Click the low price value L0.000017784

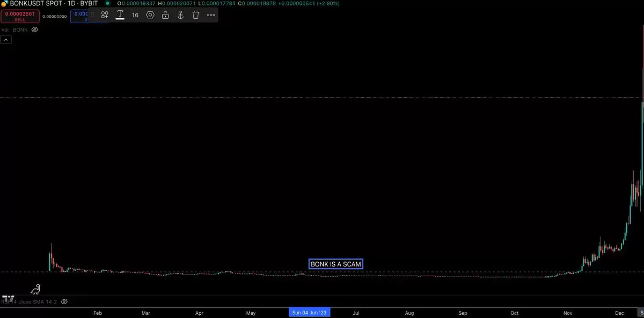[216, 3]
